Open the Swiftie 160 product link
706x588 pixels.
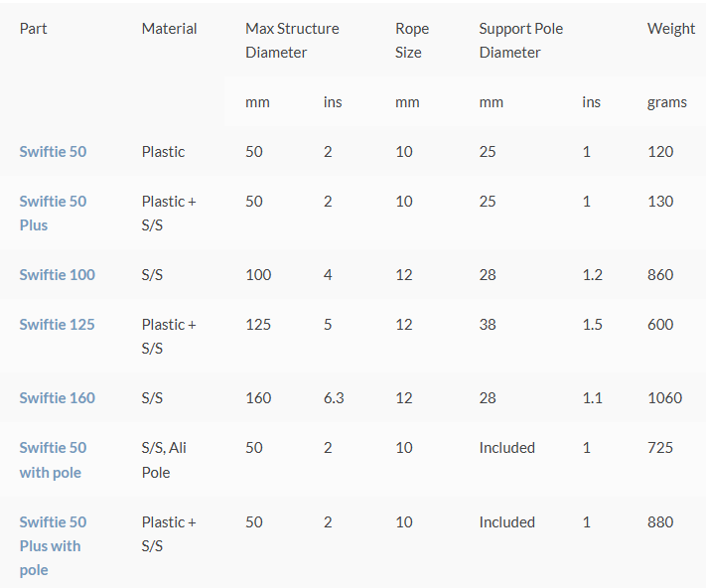click(57, 398)
